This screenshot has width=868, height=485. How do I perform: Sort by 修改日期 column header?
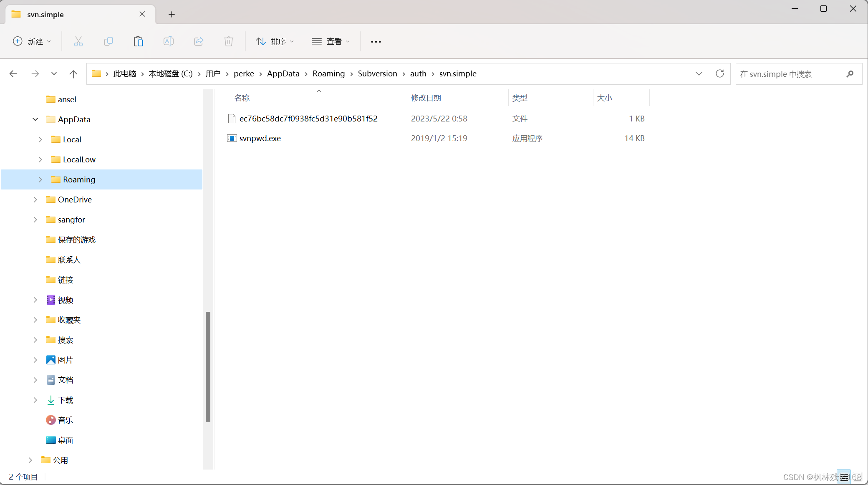(426, 98)
